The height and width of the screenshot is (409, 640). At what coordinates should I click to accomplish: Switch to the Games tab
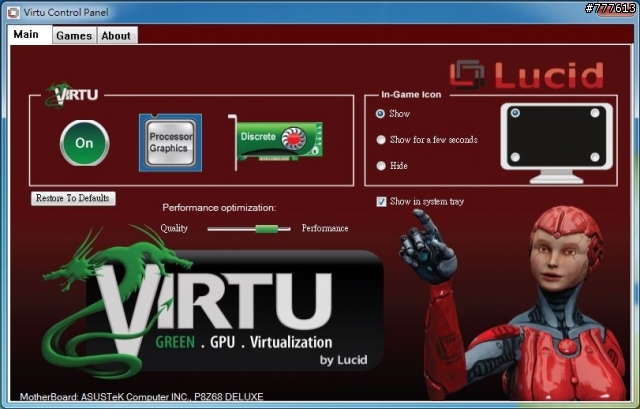coord(74,36)
